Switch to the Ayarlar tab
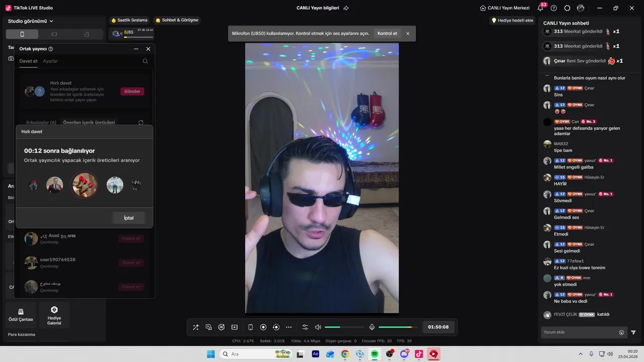The width and height of the screenshot is (644, 362). (x=50, y=61)
